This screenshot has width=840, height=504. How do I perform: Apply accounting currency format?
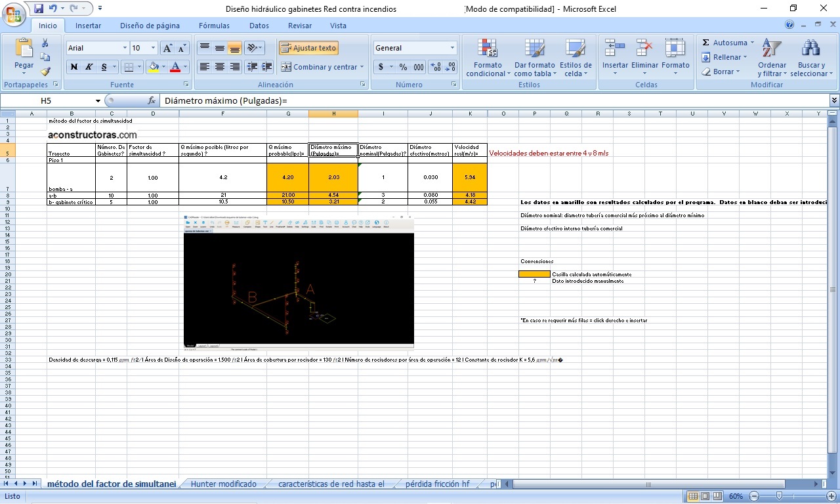[381, 67]
